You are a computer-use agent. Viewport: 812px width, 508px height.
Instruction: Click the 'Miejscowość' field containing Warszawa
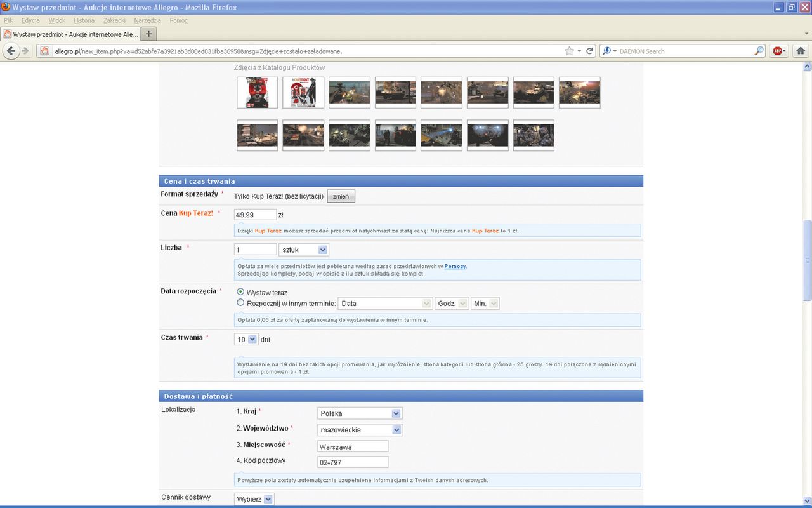pos(353,446)
